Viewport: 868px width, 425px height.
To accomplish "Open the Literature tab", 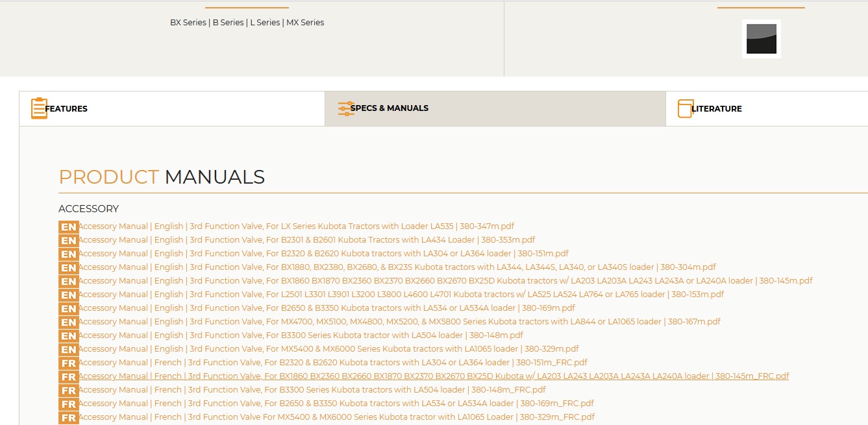I will 717,109.
